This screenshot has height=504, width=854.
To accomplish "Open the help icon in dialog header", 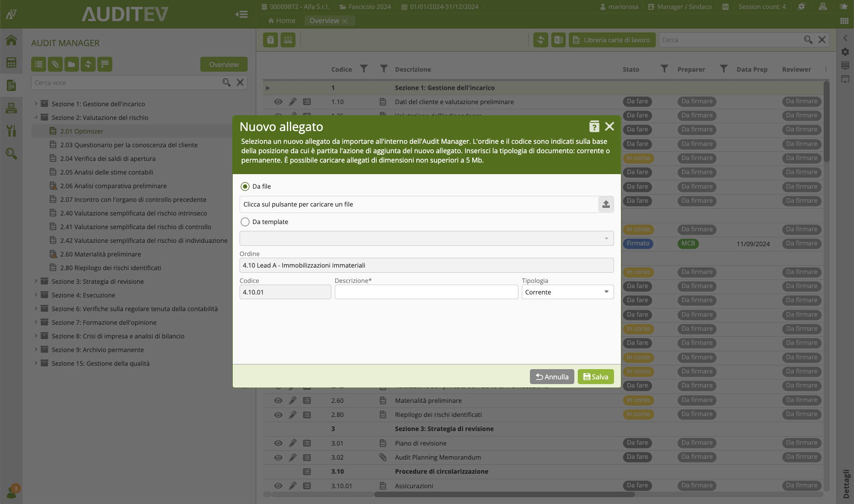I will pos(594,126).
